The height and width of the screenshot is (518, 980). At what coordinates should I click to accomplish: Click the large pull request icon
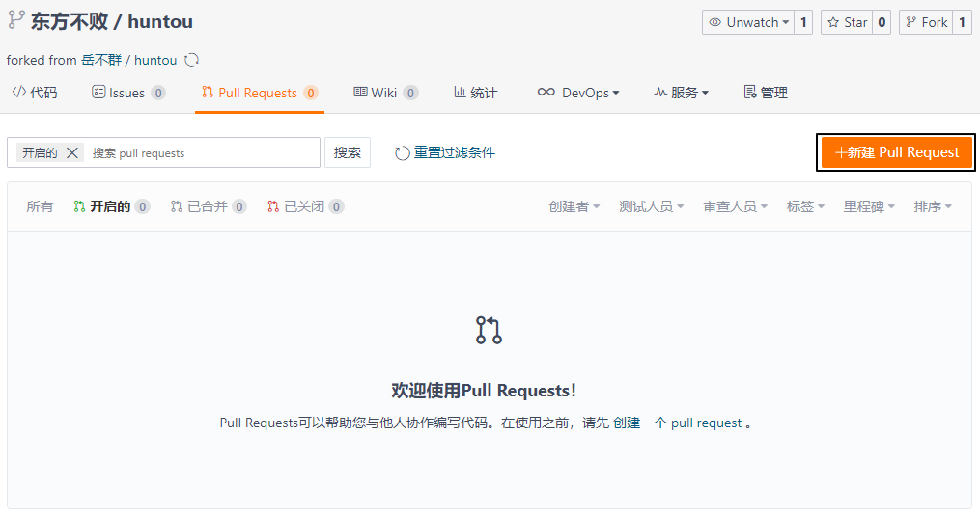(x=490, y=330)
